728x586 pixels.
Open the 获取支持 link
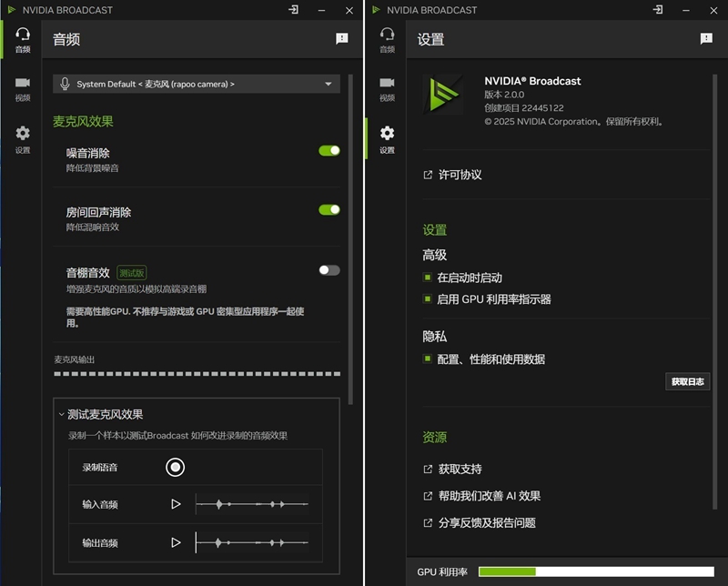pyautogui.click(x=459, y=470)
